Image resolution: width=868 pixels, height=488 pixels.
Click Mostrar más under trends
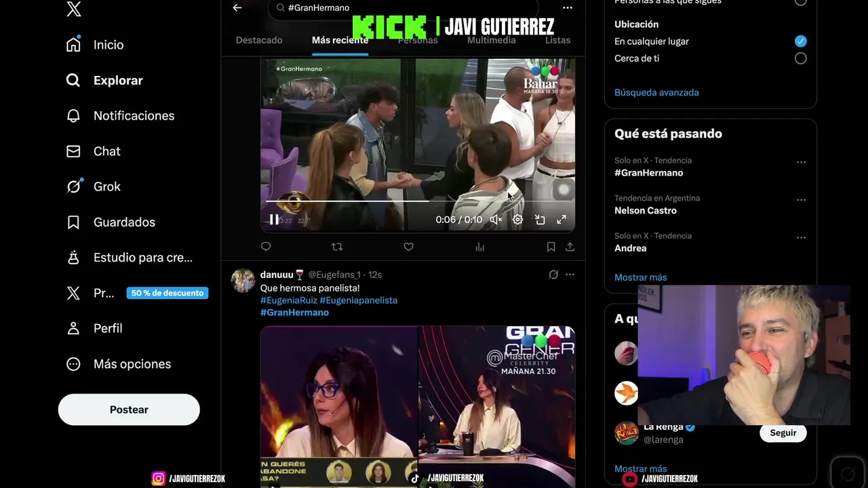point(641,277)
